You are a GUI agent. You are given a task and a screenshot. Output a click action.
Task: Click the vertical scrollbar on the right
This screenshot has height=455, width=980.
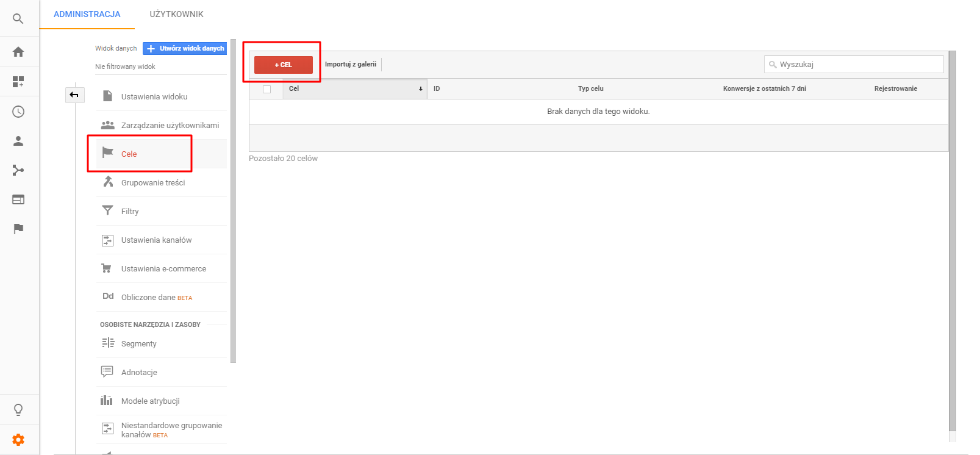click(953, 244)
